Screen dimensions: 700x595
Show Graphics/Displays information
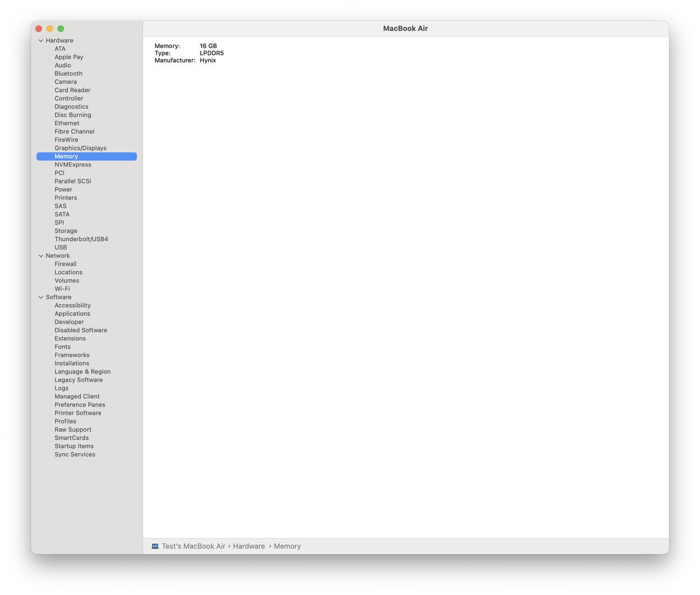pos(80,148)
